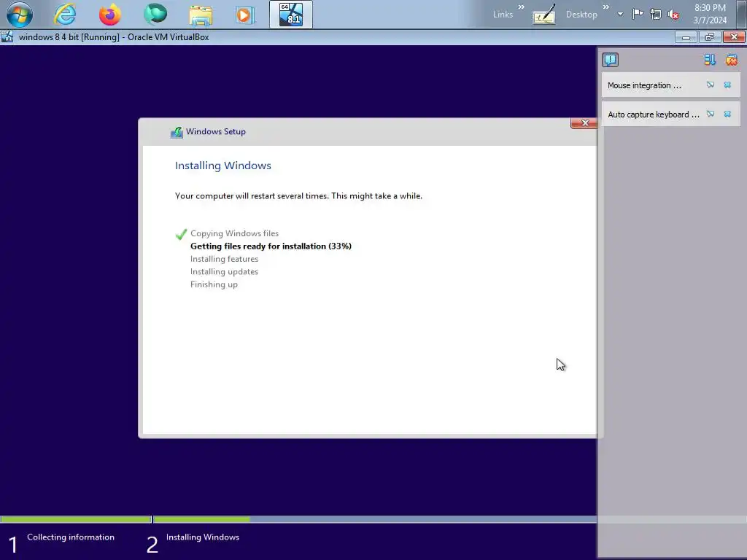
Task: Launch Internet Explorer from the taskbar
Action: click(65, 15)
